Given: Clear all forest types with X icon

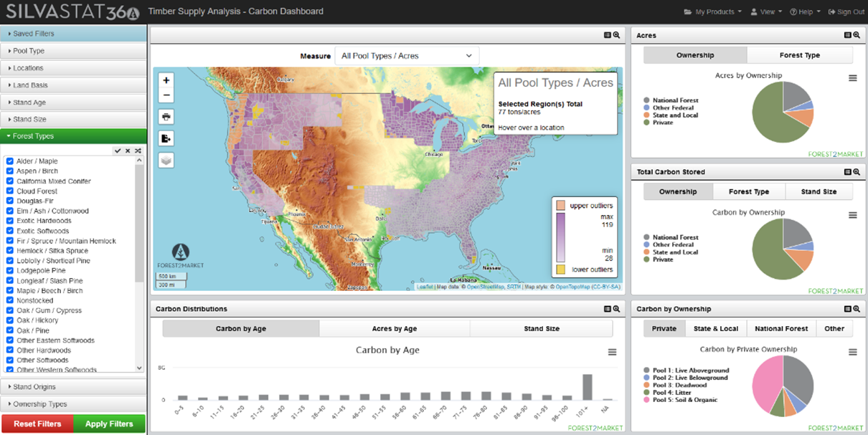Looking at the screenshot, I should tap(128, 150).
